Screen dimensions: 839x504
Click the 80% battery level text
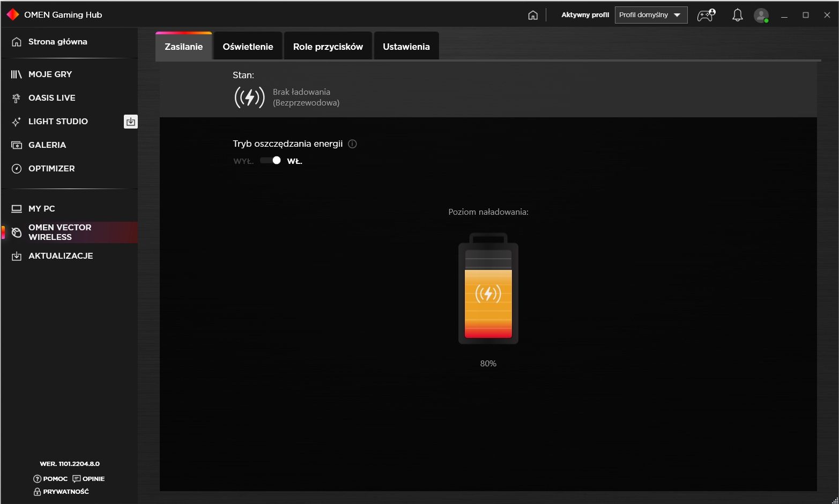(x=488, y=364)
